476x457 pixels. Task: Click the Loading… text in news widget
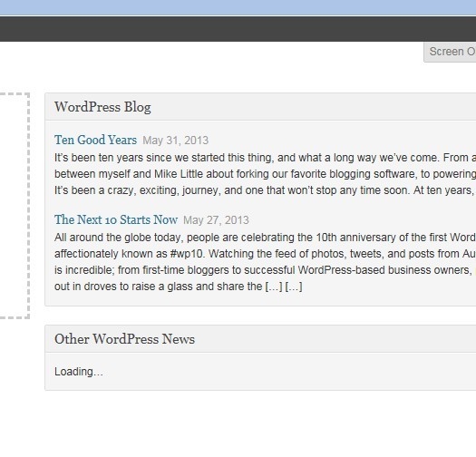[79, 372]
